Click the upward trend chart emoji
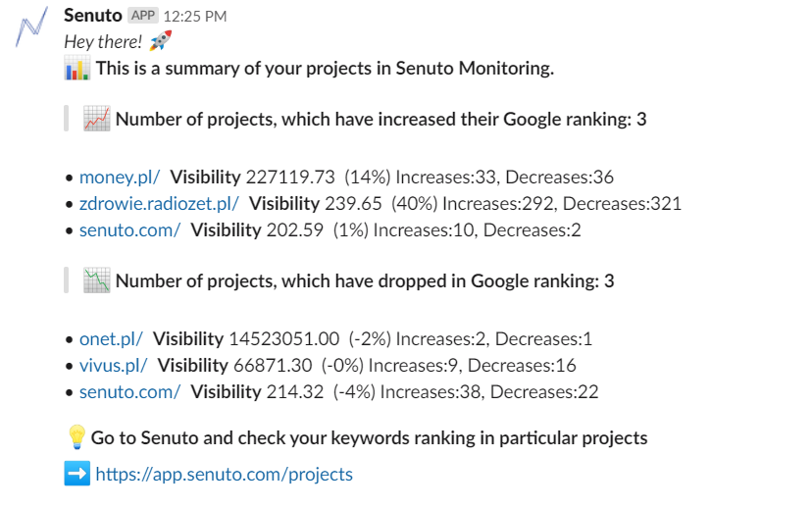812x508 pixels. pyautogui.click(x=97, y=119)
